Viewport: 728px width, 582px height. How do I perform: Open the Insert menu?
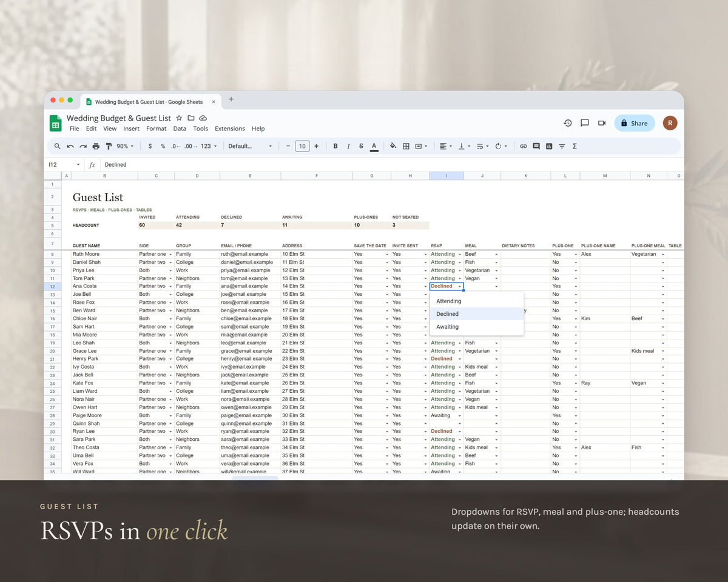coord(131,129)
